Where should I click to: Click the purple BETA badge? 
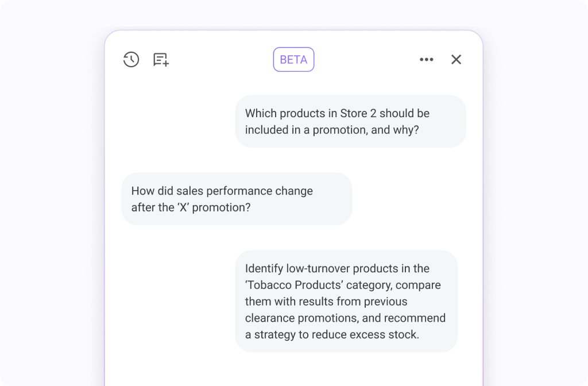(293, 59)
